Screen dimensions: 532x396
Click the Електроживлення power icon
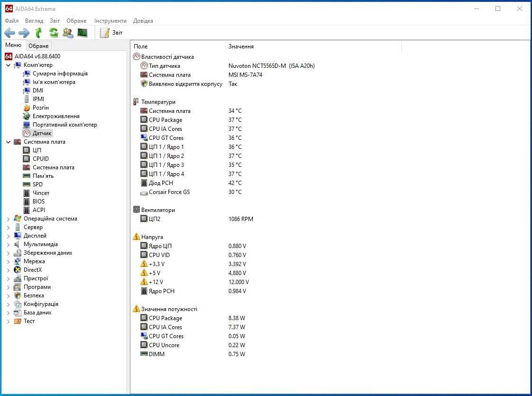click(27, 116)
